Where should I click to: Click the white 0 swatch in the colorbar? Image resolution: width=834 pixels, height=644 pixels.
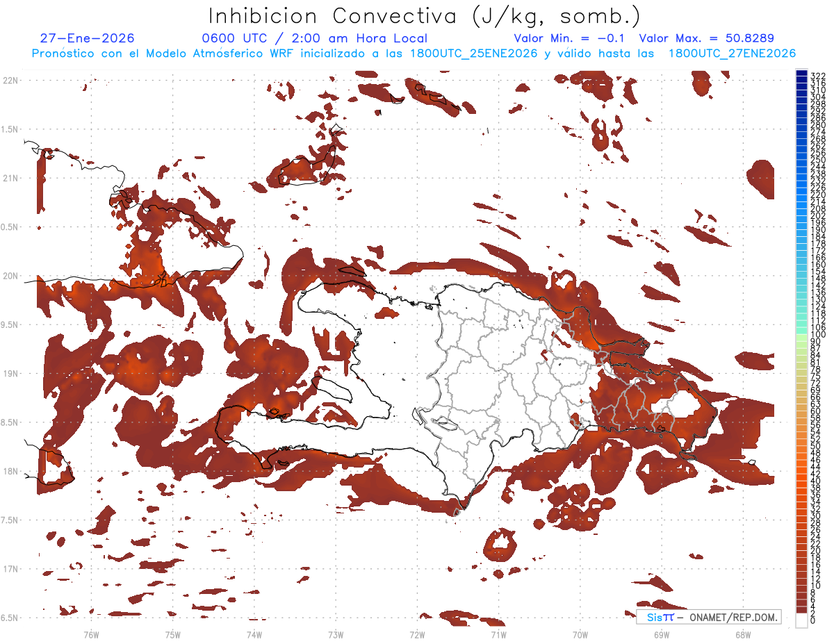point(802,620)
